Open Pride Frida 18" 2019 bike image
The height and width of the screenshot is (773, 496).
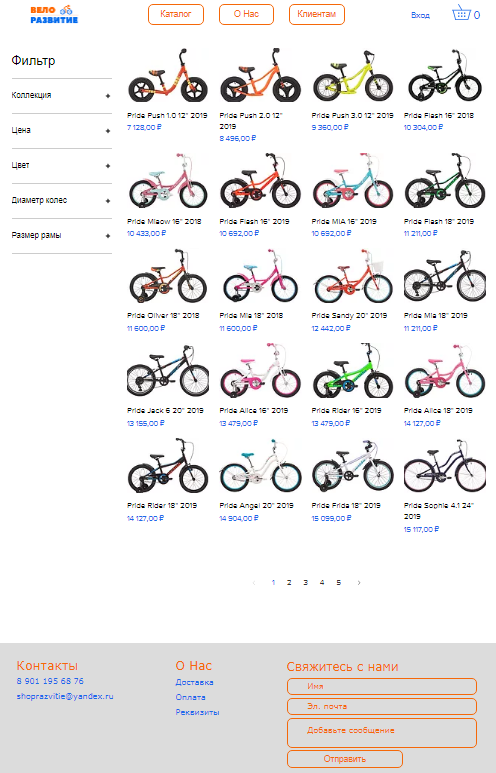coord(353,466)
